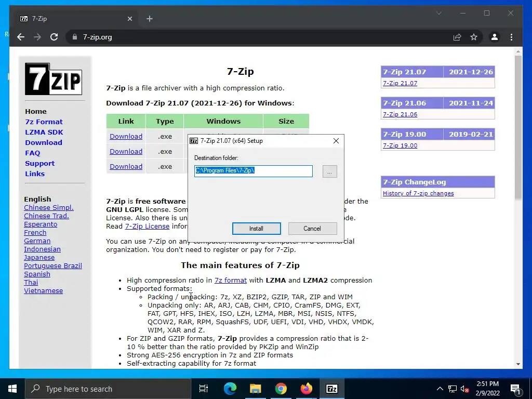Open the 7-Zip 21.06 news link

click(400, 114)
